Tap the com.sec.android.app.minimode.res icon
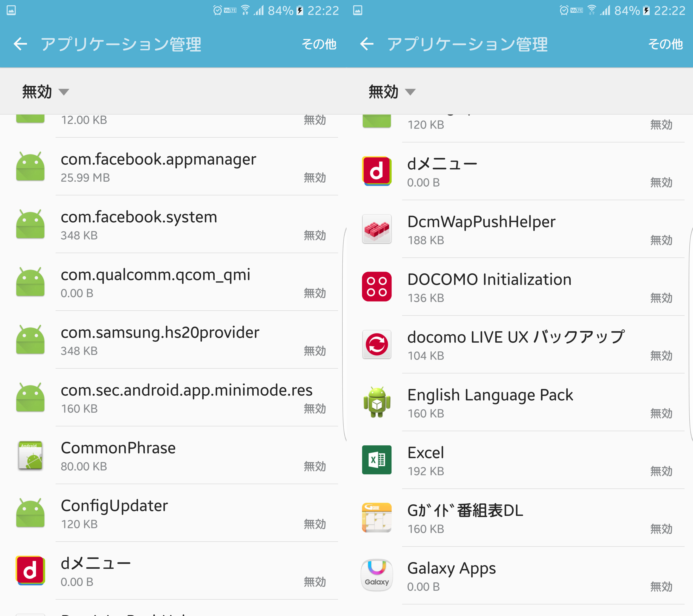This screenshot has width=693, height=616. pyautogui.click(x=30, y=397)
